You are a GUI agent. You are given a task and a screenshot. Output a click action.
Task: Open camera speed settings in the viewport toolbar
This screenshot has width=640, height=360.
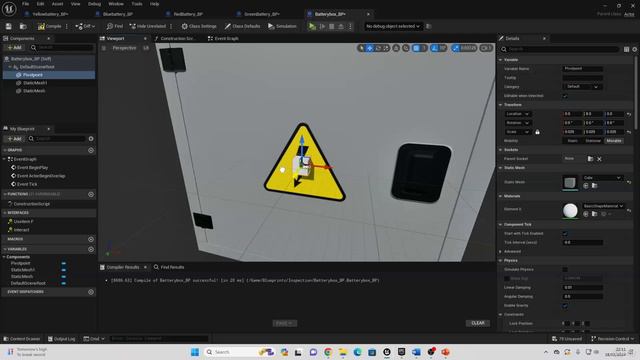(486, 48)
